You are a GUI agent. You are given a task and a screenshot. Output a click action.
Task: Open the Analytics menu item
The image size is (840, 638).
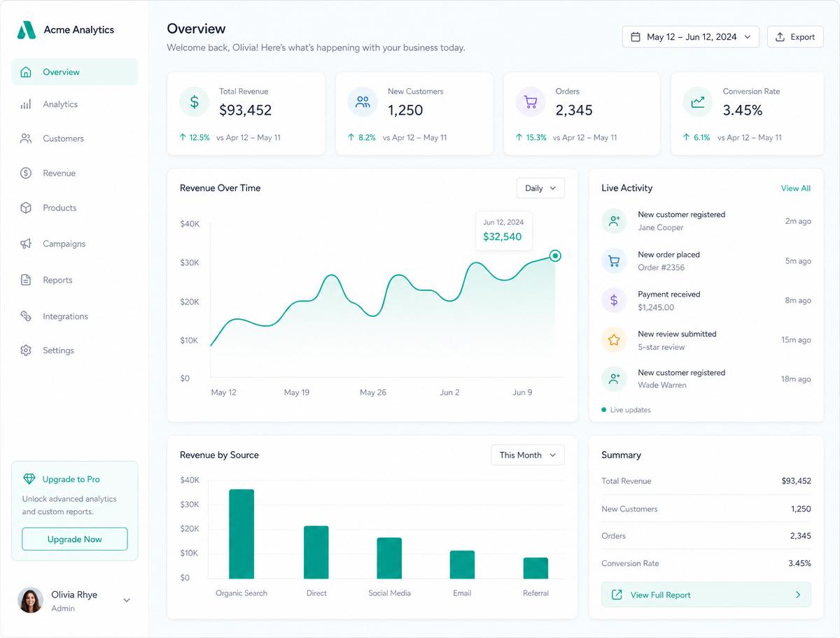click(75, 104)
